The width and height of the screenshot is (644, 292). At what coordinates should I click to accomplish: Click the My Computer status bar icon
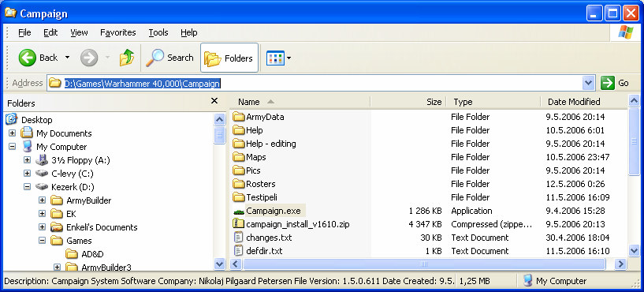click(x=528, y=281)
